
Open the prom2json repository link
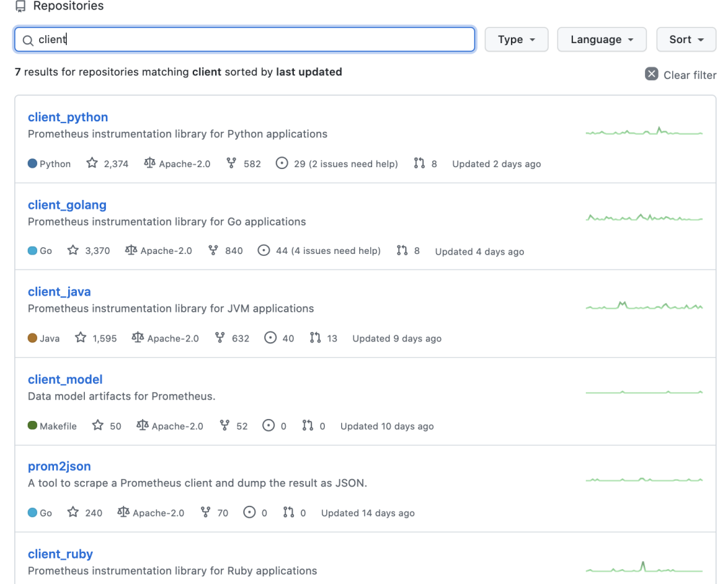(x=59, y=466)
